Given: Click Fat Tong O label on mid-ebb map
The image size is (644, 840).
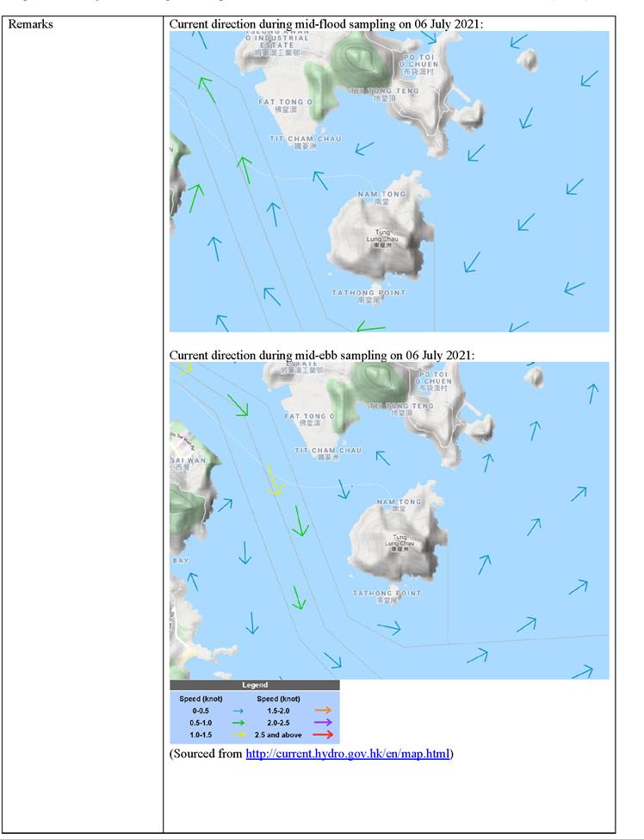Looking at the screenshot, I should coord(308,417).
